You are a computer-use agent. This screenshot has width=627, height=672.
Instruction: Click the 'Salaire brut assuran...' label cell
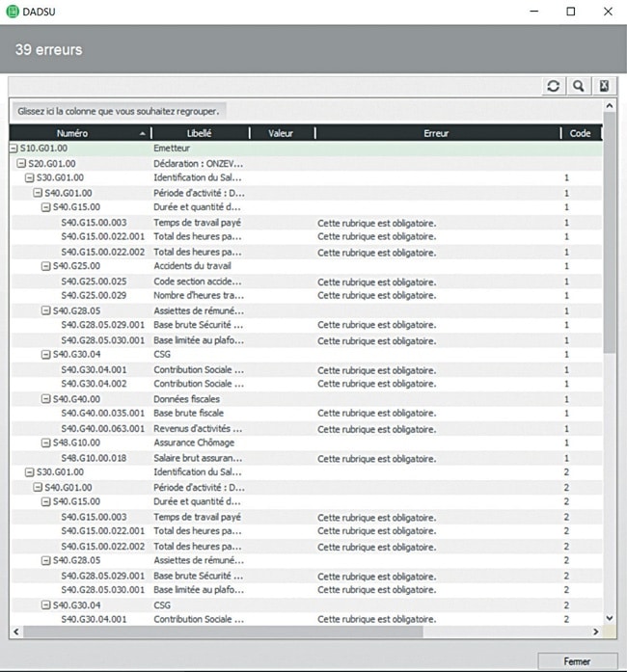pos(198,458)
